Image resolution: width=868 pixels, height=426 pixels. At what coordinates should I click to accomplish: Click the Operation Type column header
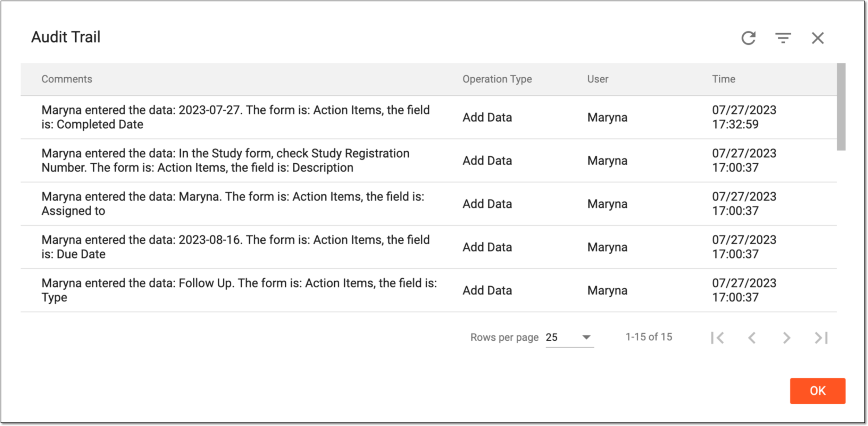tap(497, 79)
